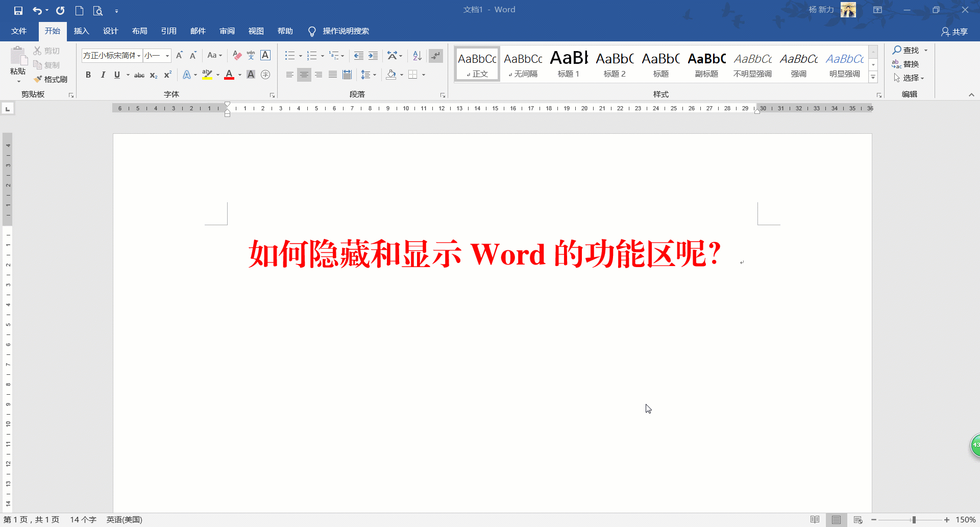Save the document from the quick access toolbar

click(x=18, y=10)
